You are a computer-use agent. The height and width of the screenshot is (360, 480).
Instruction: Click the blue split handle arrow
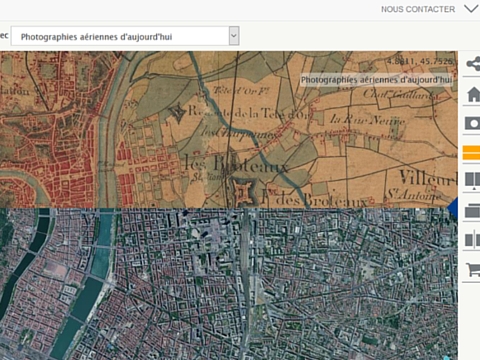[453, 207]
